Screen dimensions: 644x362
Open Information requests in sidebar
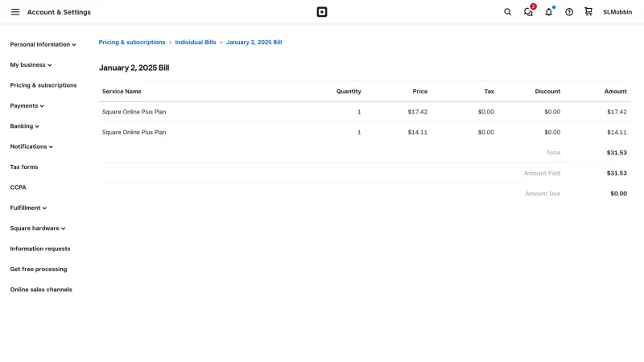[40, 249]
